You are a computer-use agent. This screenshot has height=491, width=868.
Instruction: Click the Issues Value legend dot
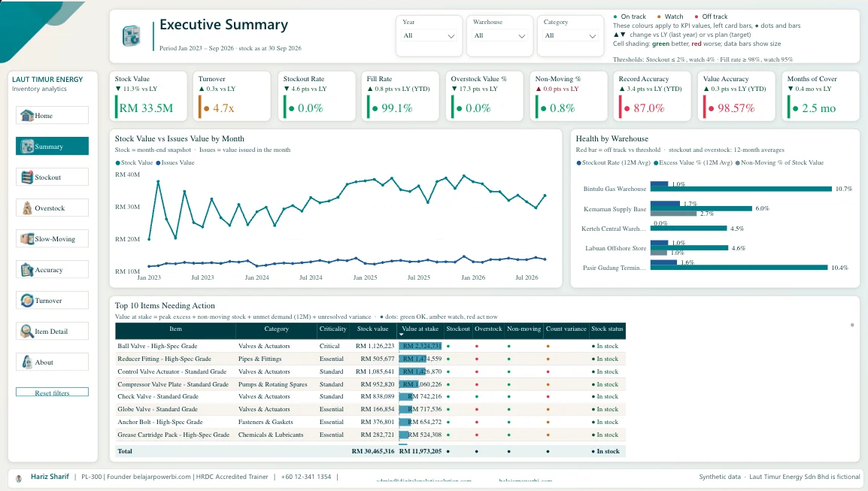[158, 162]
